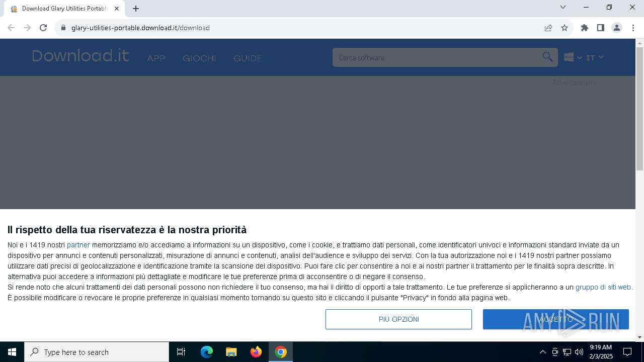This screenshot has width=644, height=362.
Task: Click the magnifier search icon on Download.it
Action: [x=547, y=57]
